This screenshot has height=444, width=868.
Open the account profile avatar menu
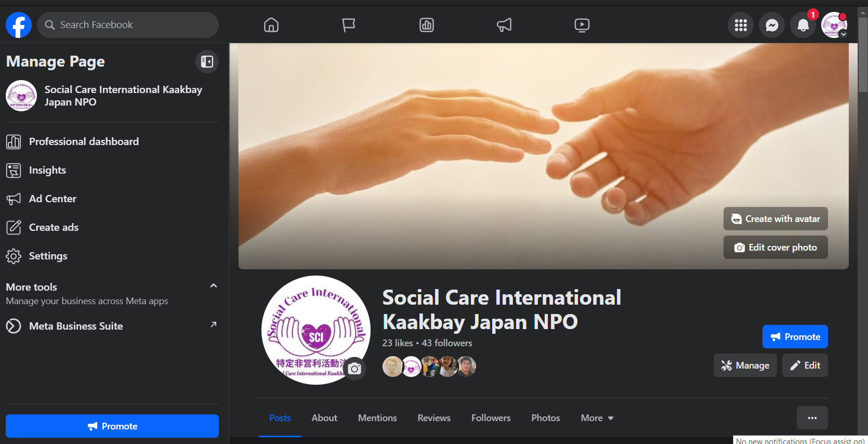(834, 25)
